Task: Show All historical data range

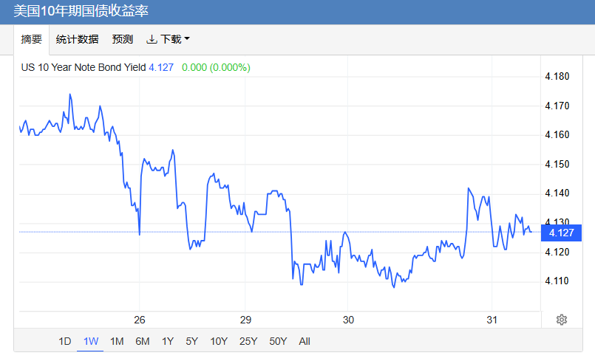Action: (305, 341)
